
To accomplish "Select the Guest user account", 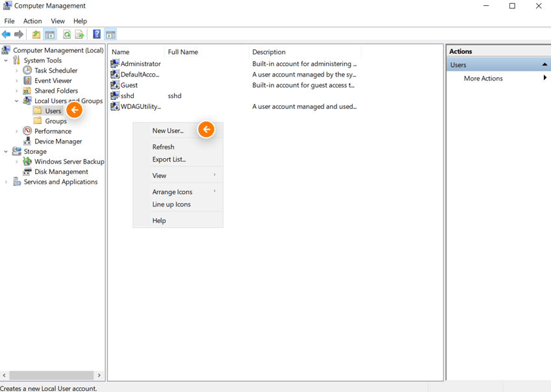I will 127,84.
